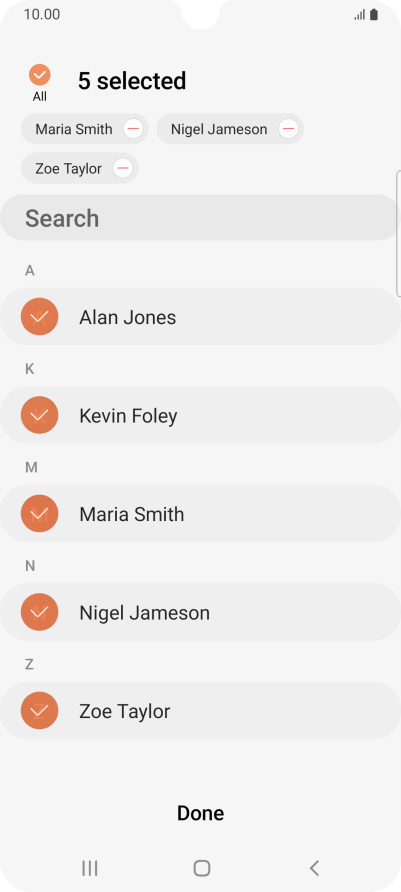401x892 pixels.
Task: Tap the Nigel Jameson list row name
Action: point(144,613)
